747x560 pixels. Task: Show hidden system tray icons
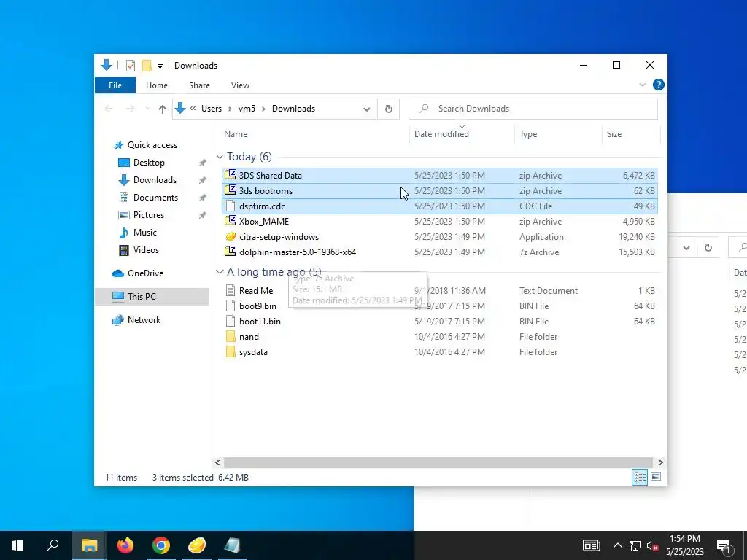[x=617, y=545]
